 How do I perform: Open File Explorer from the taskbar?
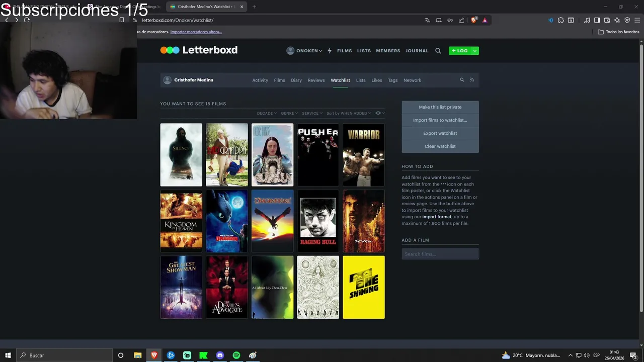(x=137, y=355)
